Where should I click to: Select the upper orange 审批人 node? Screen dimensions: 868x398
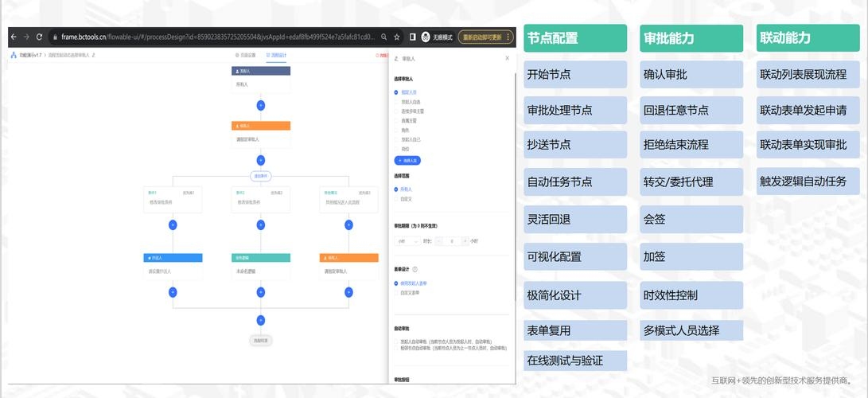(261, 135)
